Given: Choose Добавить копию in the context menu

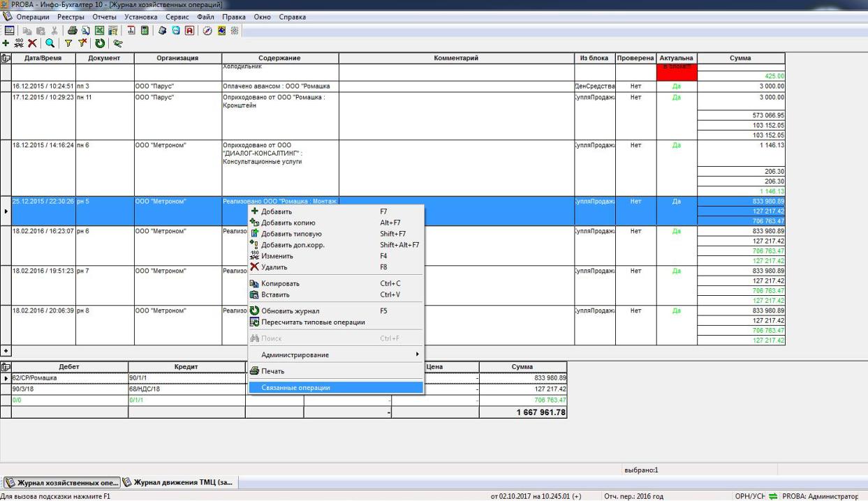Looking at the screenshot, I should pos(336,223).
